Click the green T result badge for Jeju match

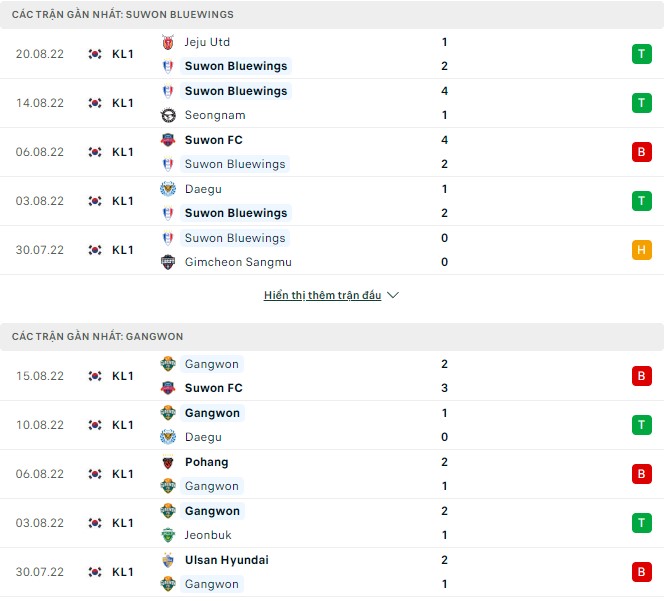pos(641,54)
